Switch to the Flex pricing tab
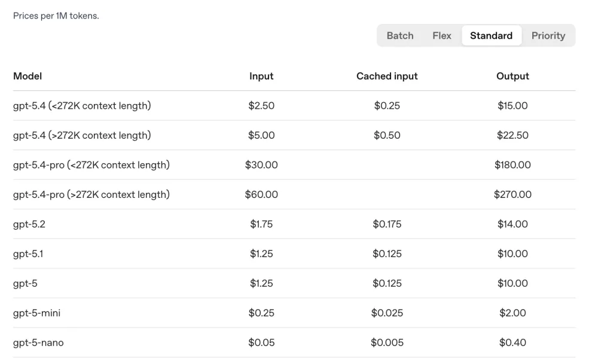598x364 pixels. pyautogui.click(x=442, y=35)
